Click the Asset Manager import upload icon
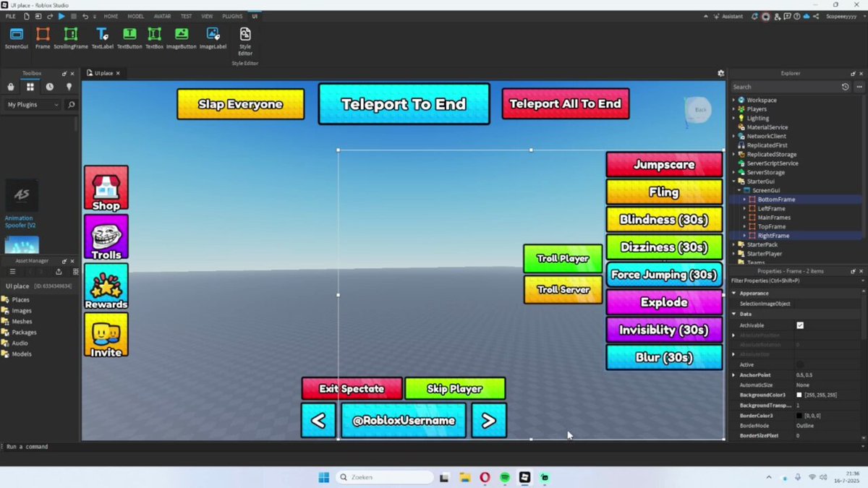This screenshot has width=868, height=488. tap(59, 272)
